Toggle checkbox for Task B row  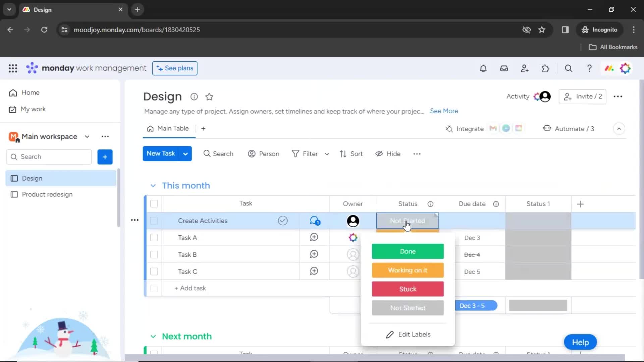coord(154,254)
